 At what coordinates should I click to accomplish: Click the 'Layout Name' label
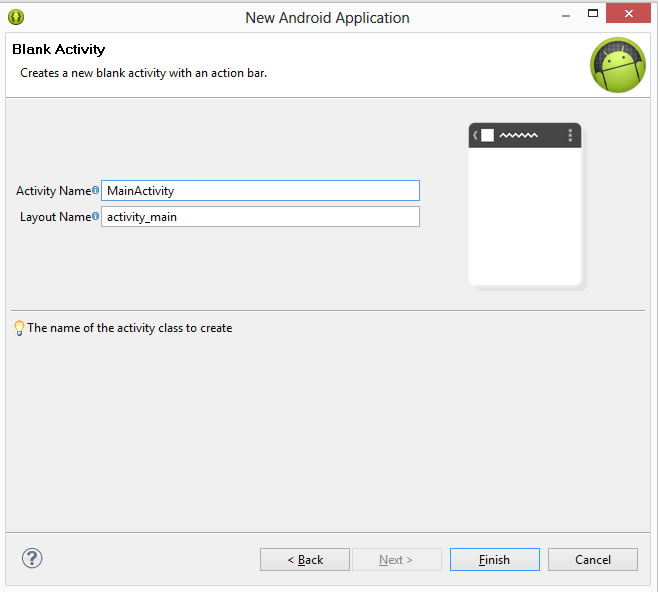(x=55, y=217)
